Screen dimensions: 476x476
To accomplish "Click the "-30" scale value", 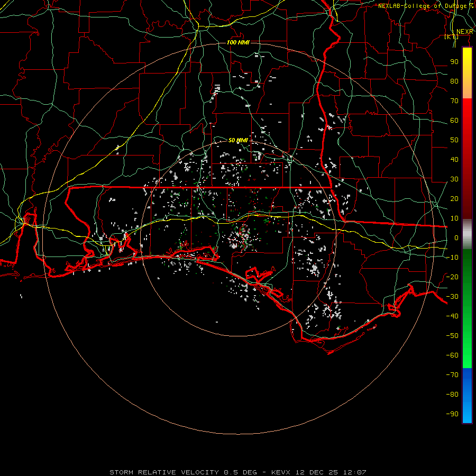I will click(x=452, y=296).
